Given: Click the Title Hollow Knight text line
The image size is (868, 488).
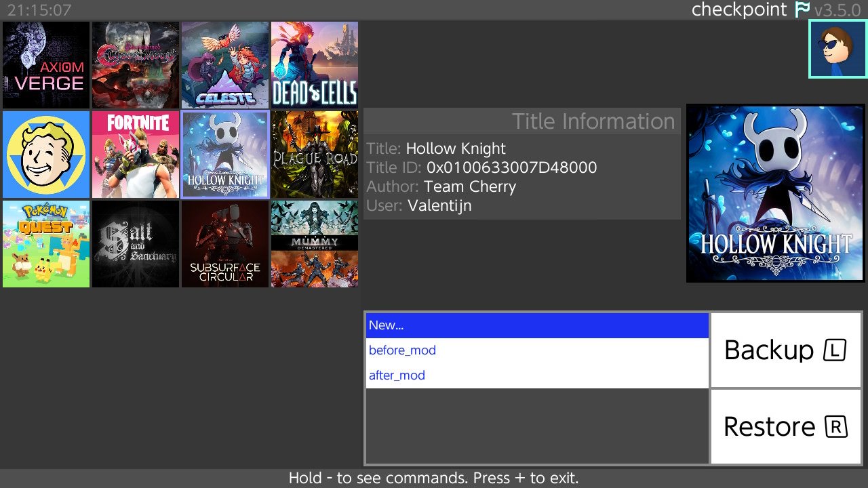Looking at the screenshot, I should (436, 148).
